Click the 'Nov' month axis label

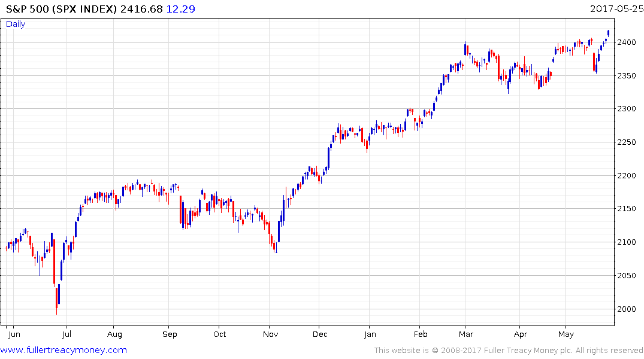(270, 334)
